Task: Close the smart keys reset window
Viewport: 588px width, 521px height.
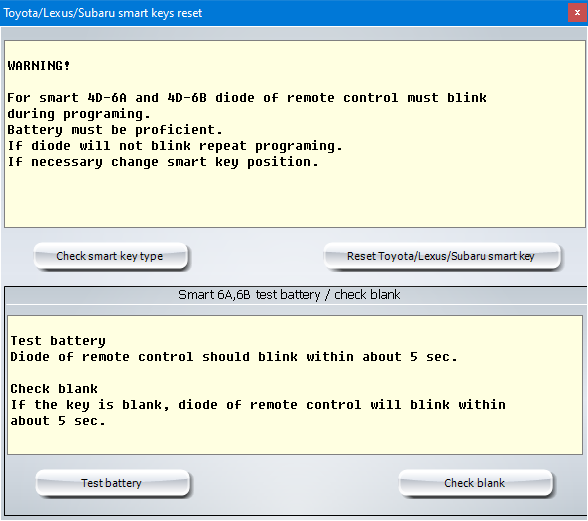Action: pyautogui.click(x=577, y=13)
